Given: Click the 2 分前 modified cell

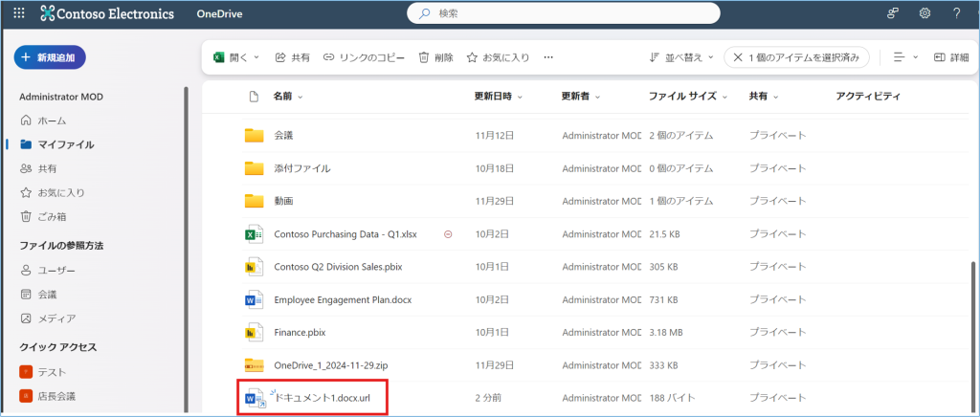Looking at the screenshot, I should tap(489, 398).
